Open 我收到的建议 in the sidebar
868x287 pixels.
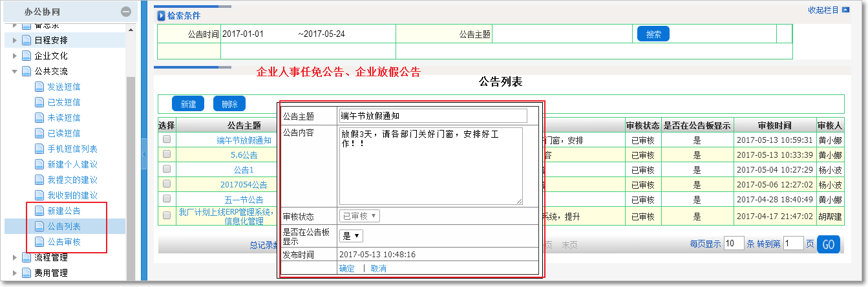72,195
